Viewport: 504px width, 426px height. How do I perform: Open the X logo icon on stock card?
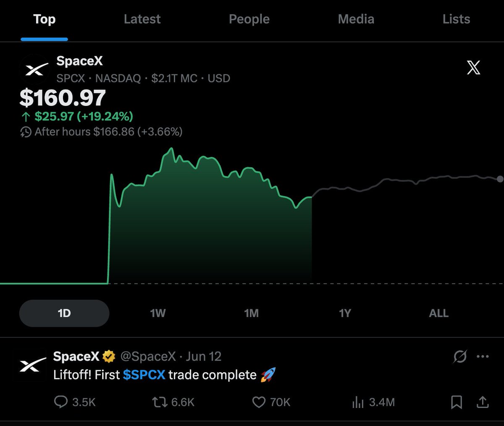(x=473, y=68)
